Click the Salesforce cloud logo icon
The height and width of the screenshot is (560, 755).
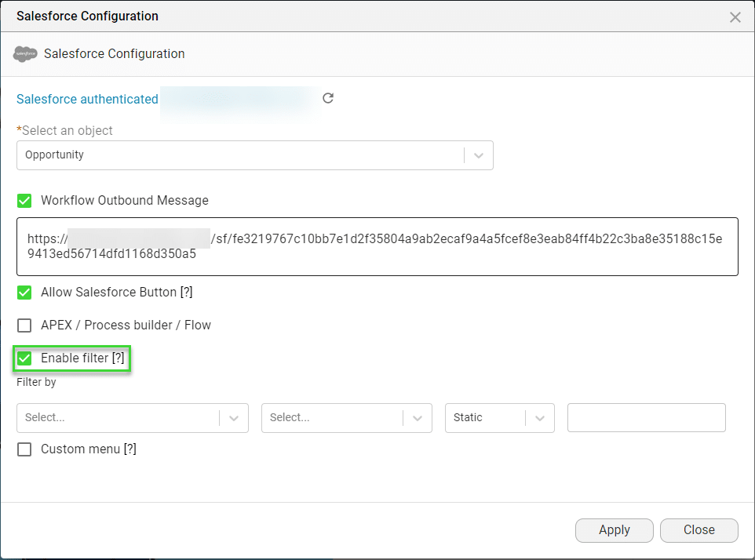pyautogui.click(x=25, y=54)
